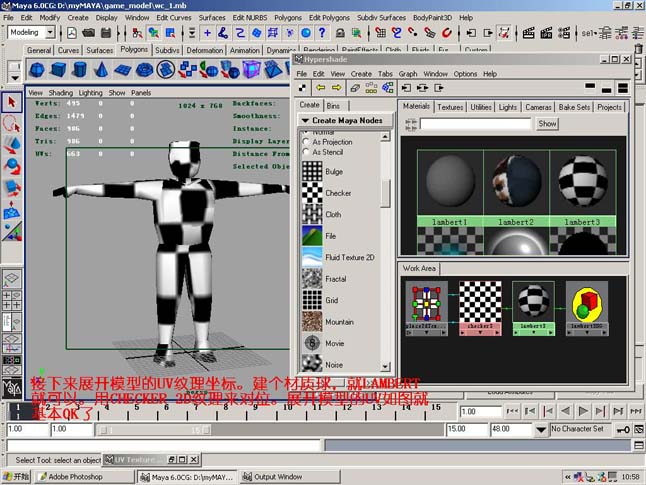Select the lambert1 material swatch

tap(450, 188)
